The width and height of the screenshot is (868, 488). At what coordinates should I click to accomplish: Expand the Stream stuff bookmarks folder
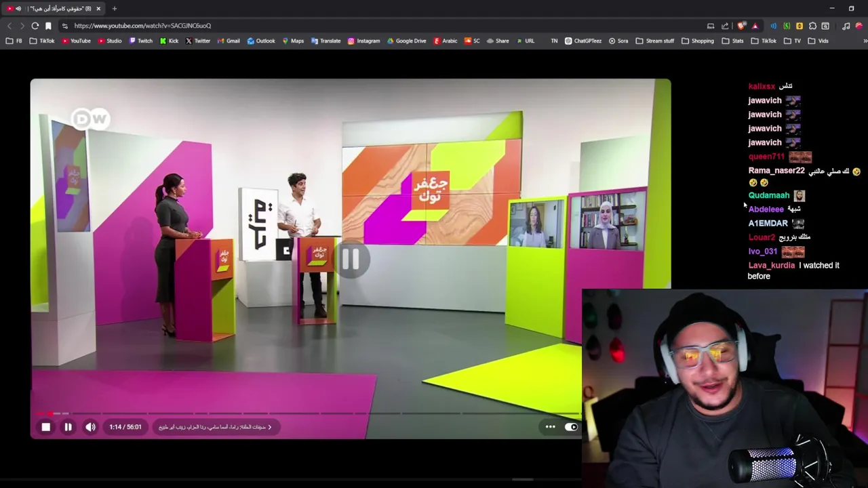pyautogui.click(x=655, y=41)
